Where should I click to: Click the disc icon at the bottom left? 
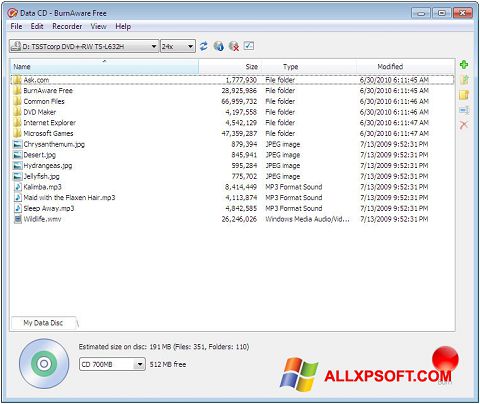coord(44,364)
